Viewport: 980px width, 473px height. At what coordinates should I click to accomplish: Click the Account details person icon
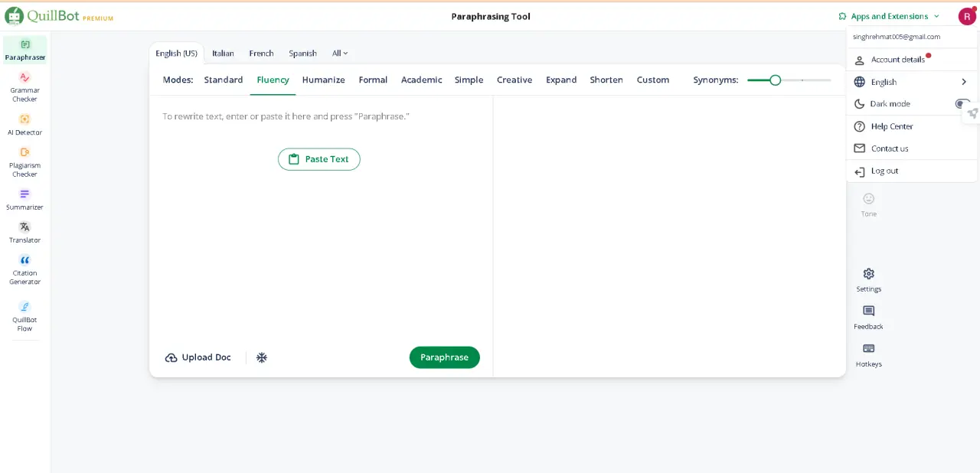click(859, 60)
